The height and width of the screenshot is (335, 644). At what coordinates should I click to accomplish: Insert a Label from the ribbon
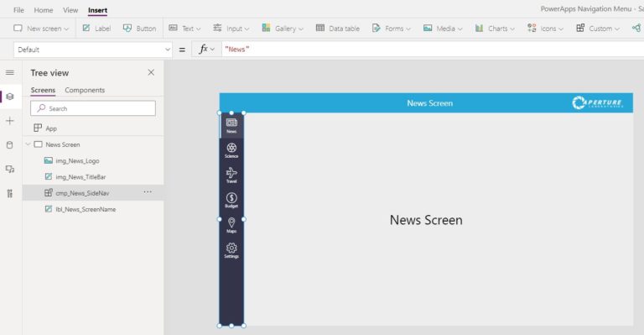pos(96,29)
